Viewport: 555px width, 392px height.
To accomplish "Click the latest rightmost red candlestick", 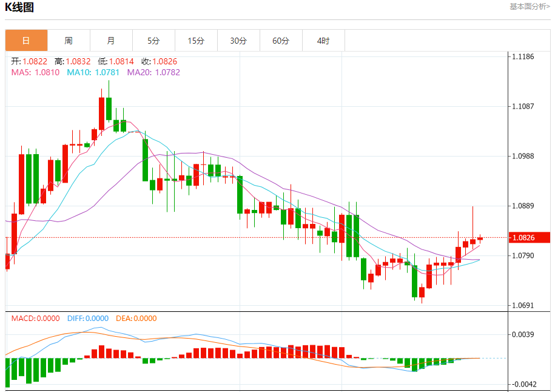I will coord(480,238).
